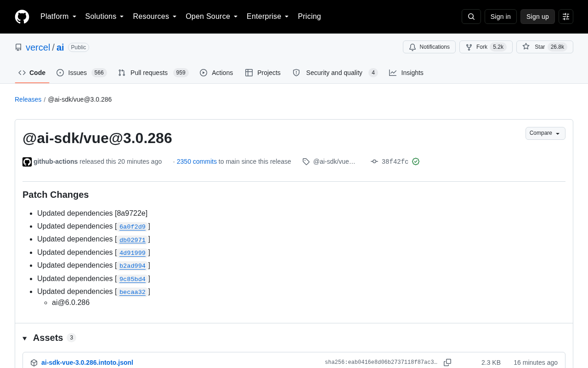
Task: Click the release title @ai-sdk/vue@3.0.286
Action: [97, 138]
